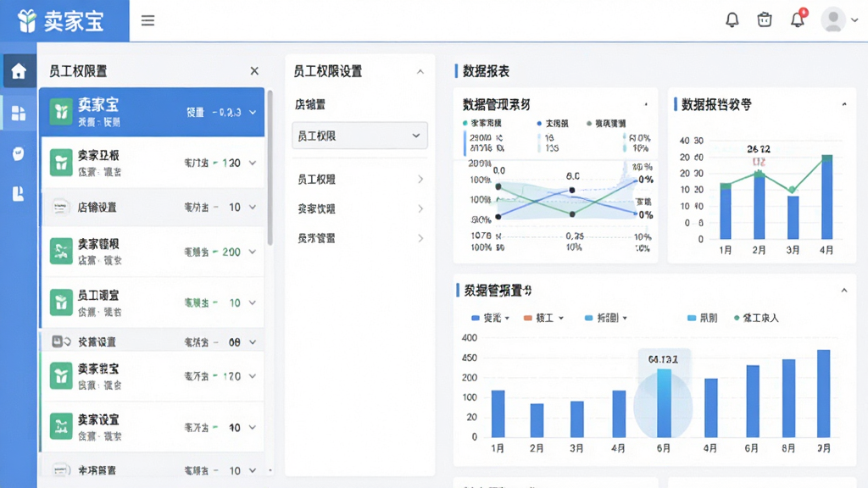Viewport: 868px width, 488px height.
Task: Click the grey icon of 店铺设置 row
Action: pos(60,207)
